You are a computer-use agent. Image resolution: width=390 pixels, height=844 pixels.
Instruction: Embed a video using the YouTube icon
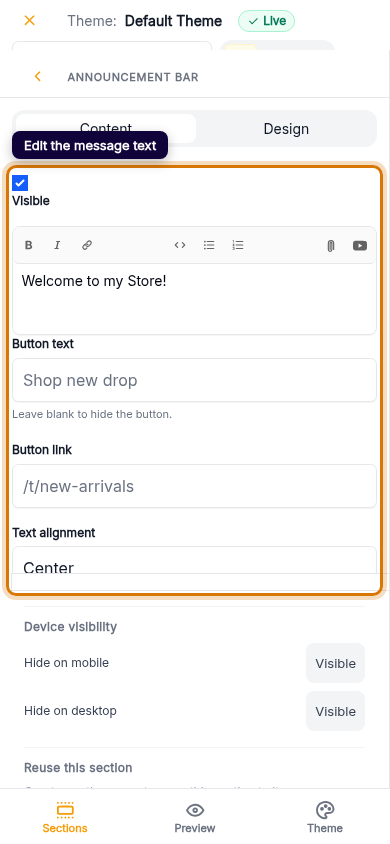click(360, 245)
